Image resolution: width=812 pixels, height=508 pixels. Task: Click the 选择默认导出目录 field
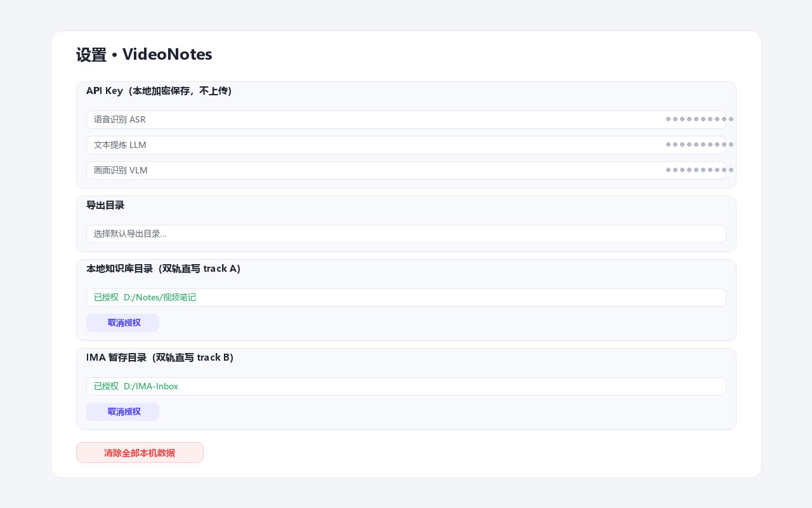406,234
